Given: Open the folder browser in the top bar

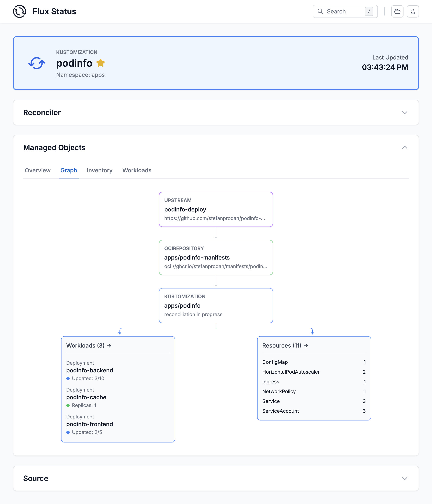Looking at the screenshot, I should pos(397,11).
